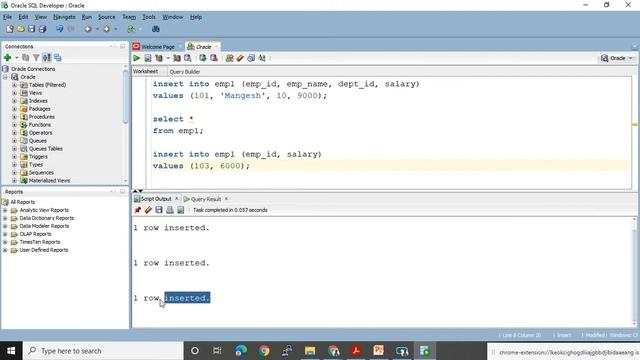
Task: Expand the Analytic View Reports node
Action: click(x=5, y=210)
